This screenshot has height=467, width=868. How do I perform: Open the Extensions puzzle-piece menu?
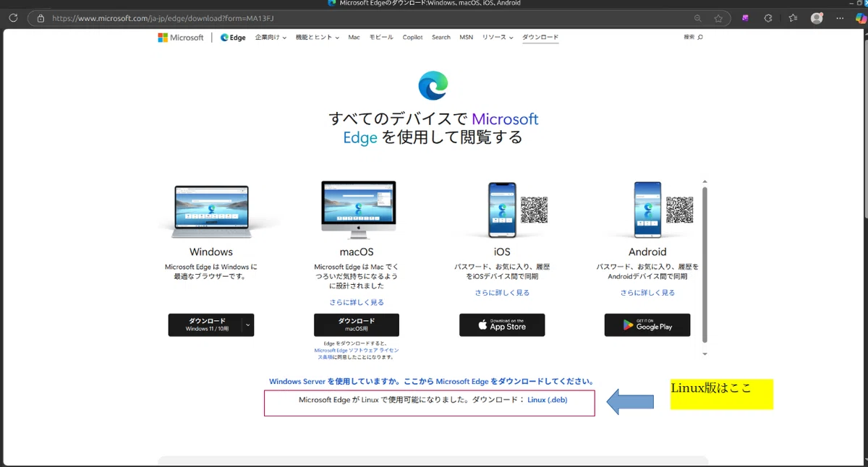[768, 18]
